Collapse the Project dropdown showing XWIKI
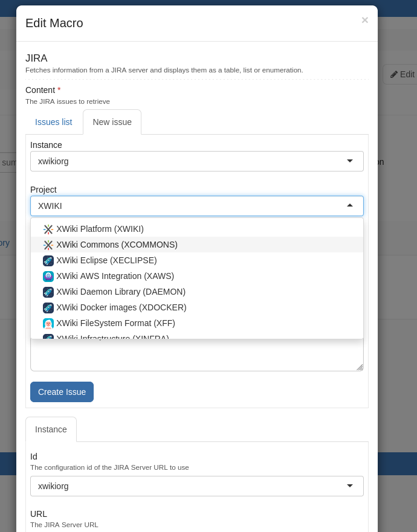Image resolution: width=417 pixels, height=532 pixels. (197, 206)
